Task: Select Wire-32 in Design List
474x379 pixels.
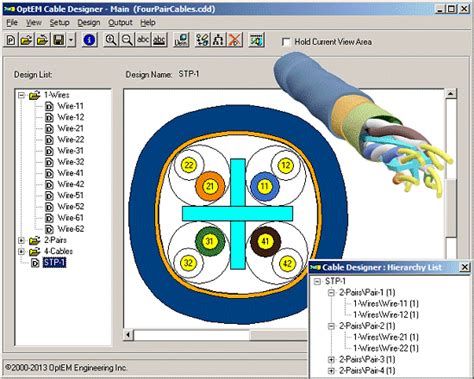Action: 71,162
